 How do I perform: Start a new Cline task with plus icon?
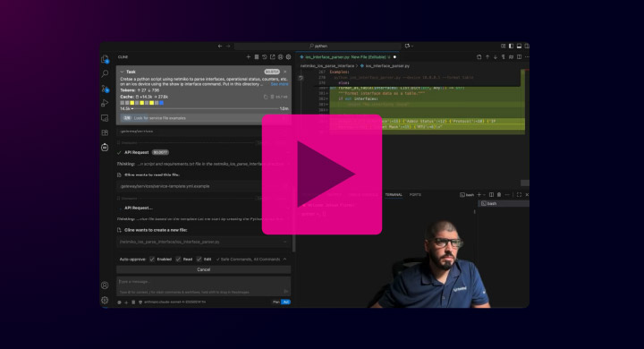[x=248, y=57]
